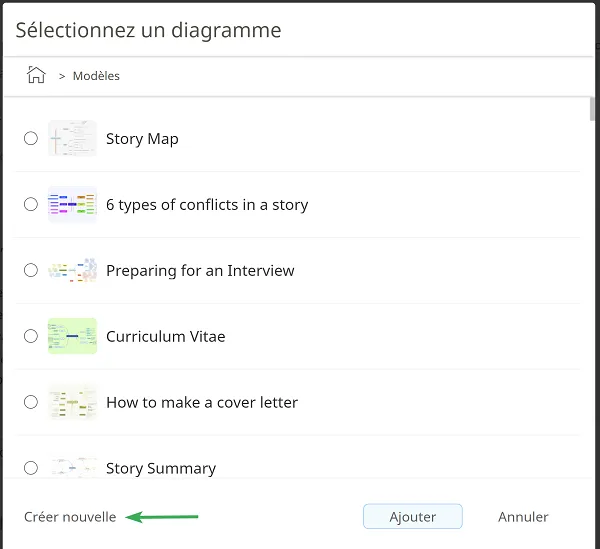Confirm with the Ajouter button
Viewport: 600px width, 549px height.
(412, 516)
